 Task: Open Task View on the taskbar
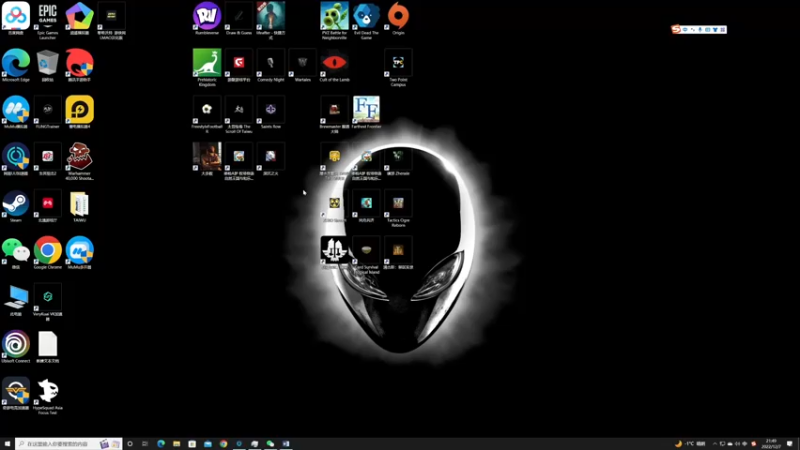(145, 444)
